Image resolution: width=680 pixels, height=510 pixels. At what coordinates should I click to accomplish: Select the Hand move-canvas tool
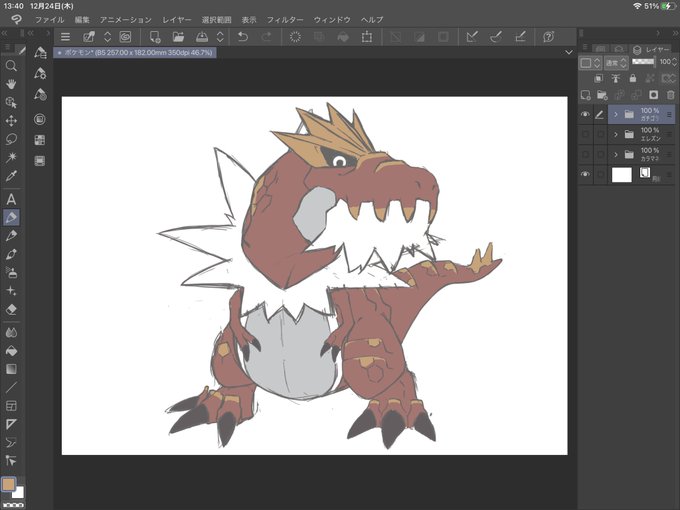(x=11, y=84)
